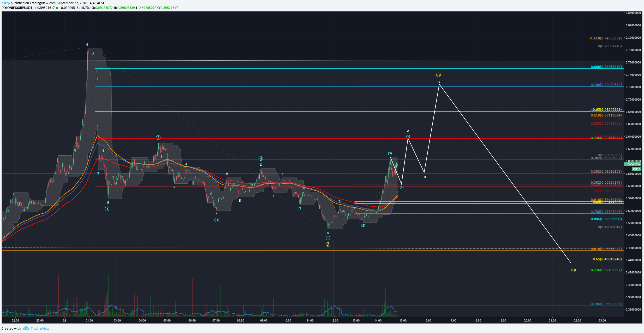The height and width of the screenshot is (333, 644).
Task: Click the 12:00 mark on time axis
Action: 335,320
